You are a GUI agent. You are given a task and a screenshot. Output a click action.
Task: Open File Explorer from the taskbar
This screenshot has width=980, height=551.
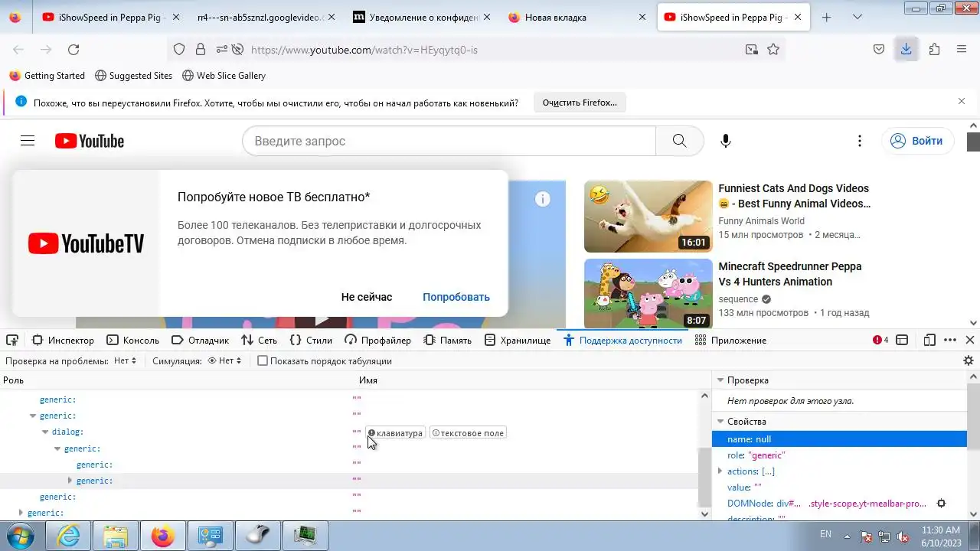click(116, 536)
